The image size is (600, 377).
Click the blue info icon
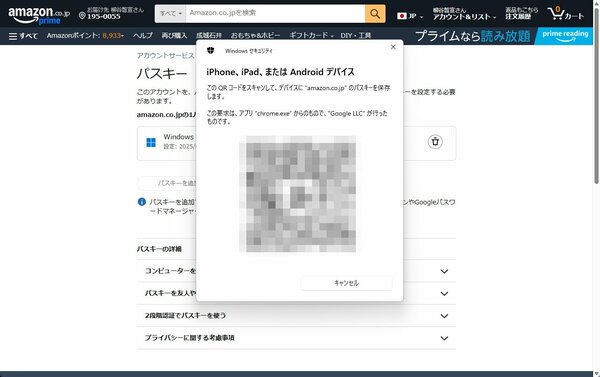(142, 202)
